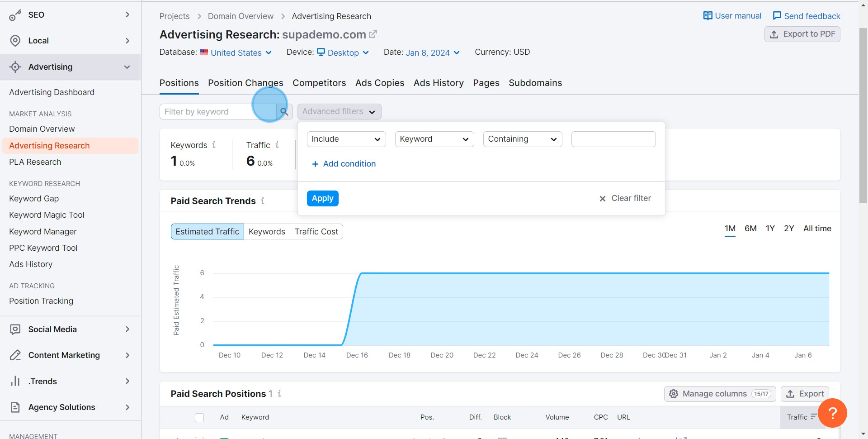Switch to the Position Changes tab
The image size is (868, 439).
(x=245, y=83)
